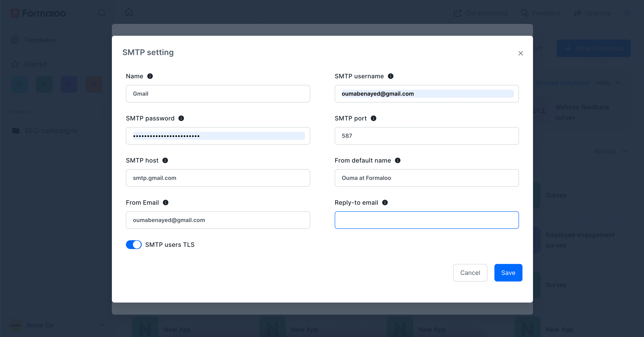The image size is (644, 337).
Task: Open the Employee engagement survey card
Action: coord(580,240)
